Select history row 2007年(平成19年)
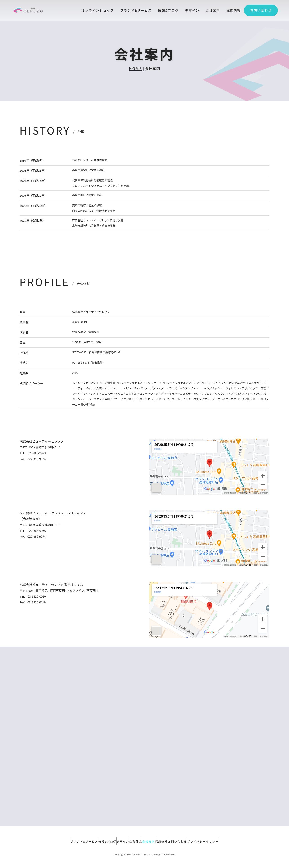The image size is (289, 868). pos(144,195)
